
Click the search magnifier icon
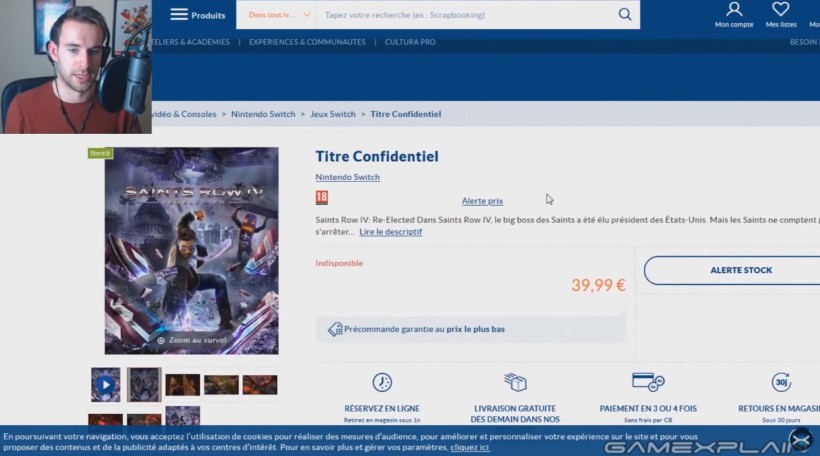point(624,15)
